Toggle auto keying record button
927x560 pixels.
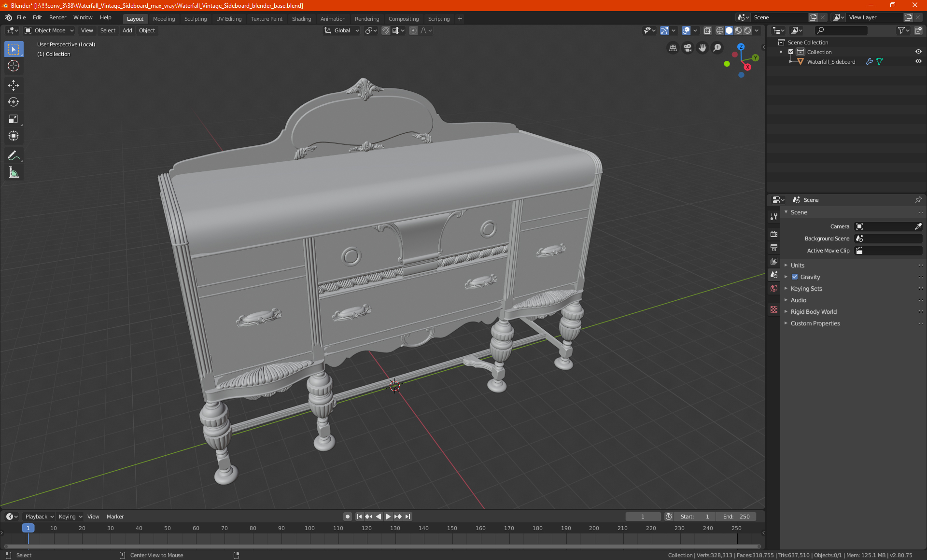(x=347, y=517)
